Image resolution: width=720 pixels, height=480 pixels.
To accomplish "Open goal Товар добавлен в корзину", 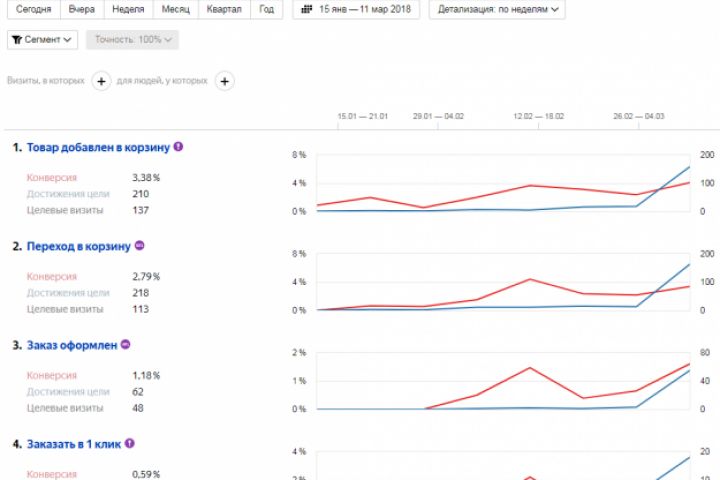I will tap(98, 147).
